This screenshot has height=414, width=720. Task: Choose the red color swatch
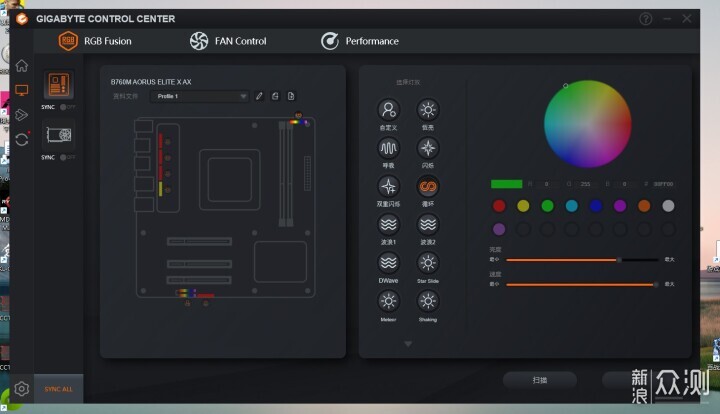pyautogui.click(x=499, y=206)
